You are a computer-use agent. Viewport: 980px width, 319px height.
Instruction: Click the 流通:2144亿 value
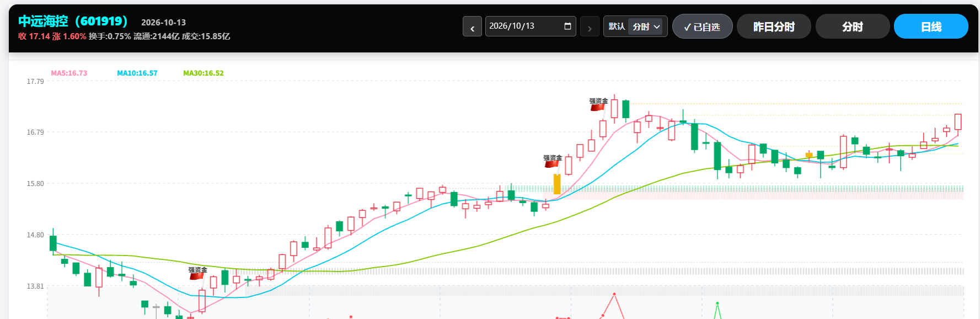click(157, 36)
